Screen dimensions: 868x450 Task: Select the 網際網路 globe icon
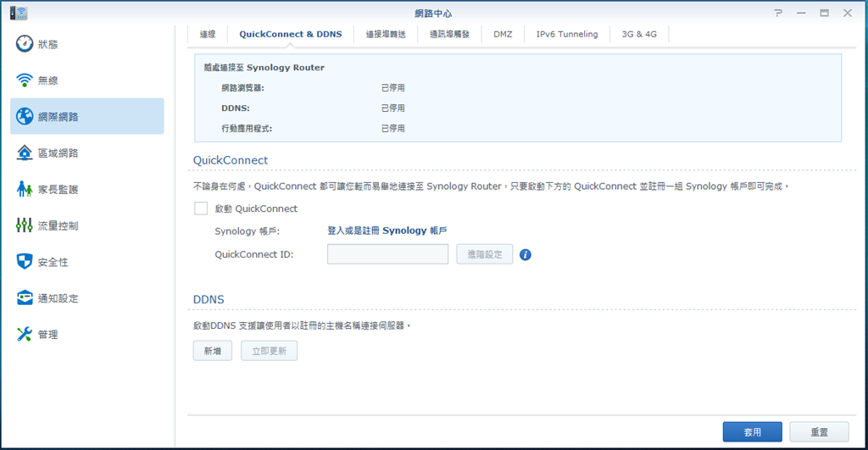(25, 116)
